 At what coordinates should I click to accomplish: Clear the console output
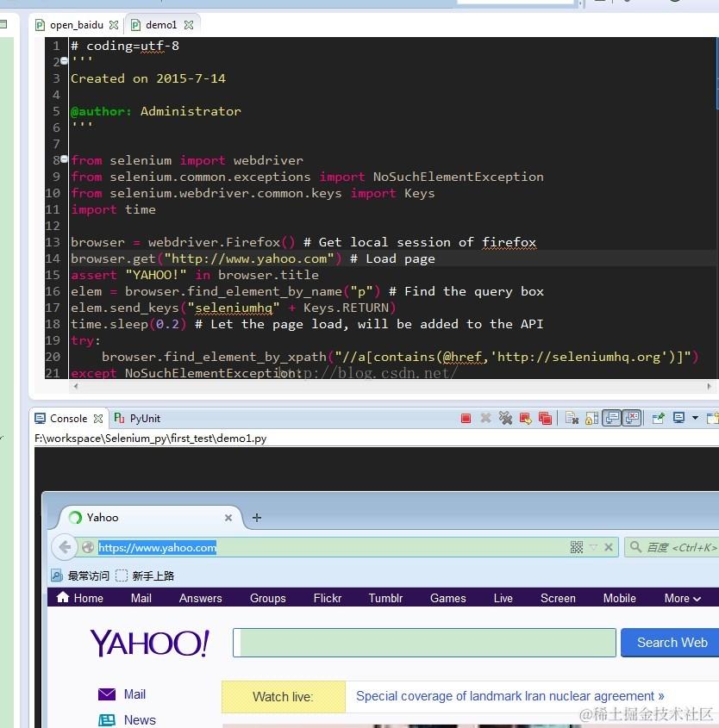572,419
